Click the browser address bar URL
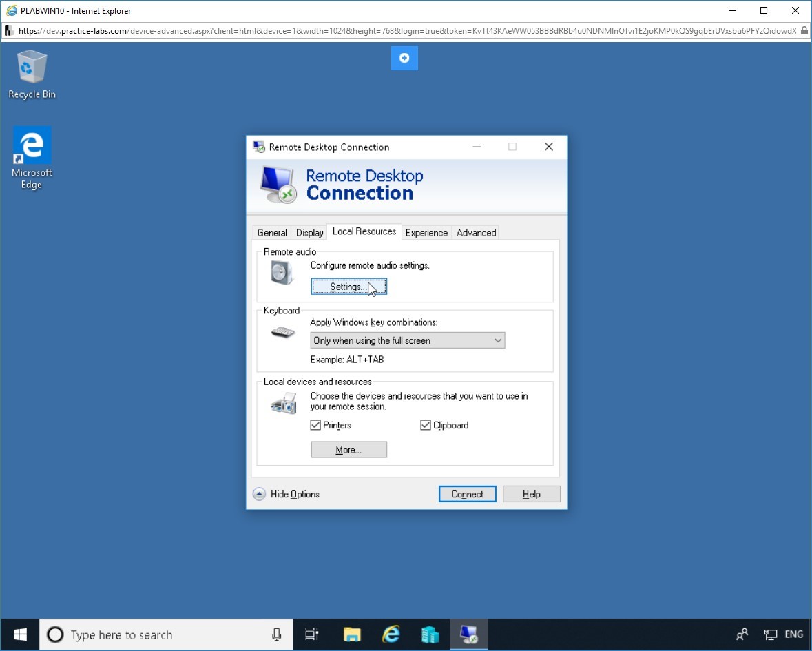The image size is (812, 651). (407, 30)
